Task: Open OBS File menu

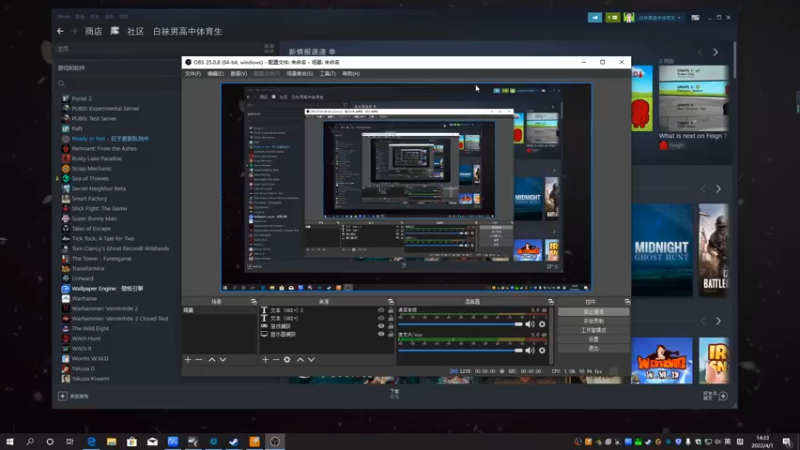Action: click(x=192, y=74)
